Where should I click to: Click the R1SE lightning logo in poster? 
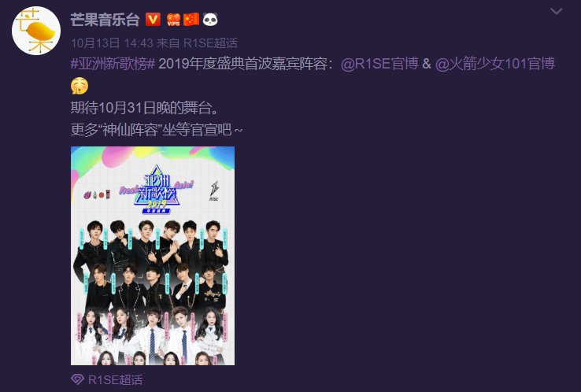214,190
